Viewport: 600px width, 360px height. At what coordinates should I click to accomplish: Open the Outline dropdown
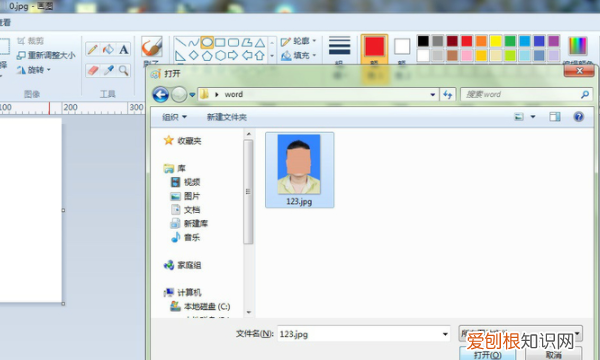pyautogui.click(x=298, y=41)
